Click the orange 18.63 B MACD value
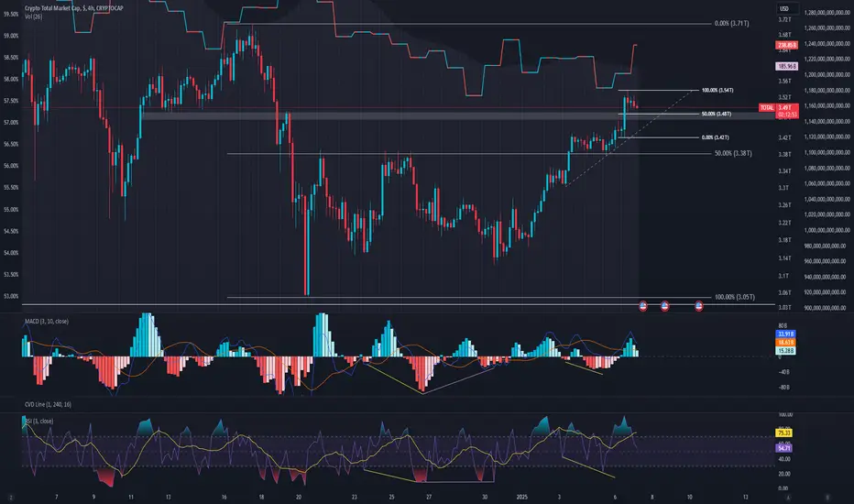The image size is (854, 504). tap(786, 342)
